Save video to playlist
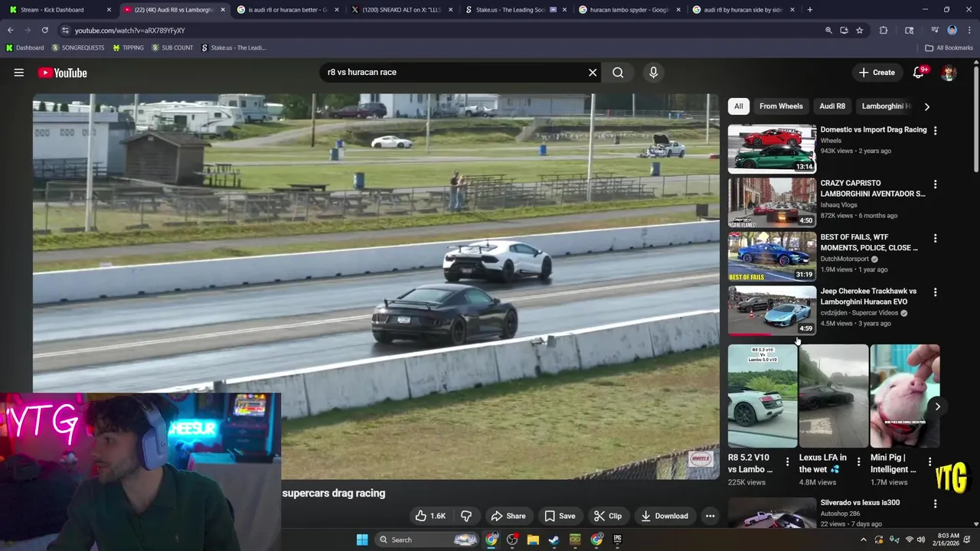 [x=560, y=516]
